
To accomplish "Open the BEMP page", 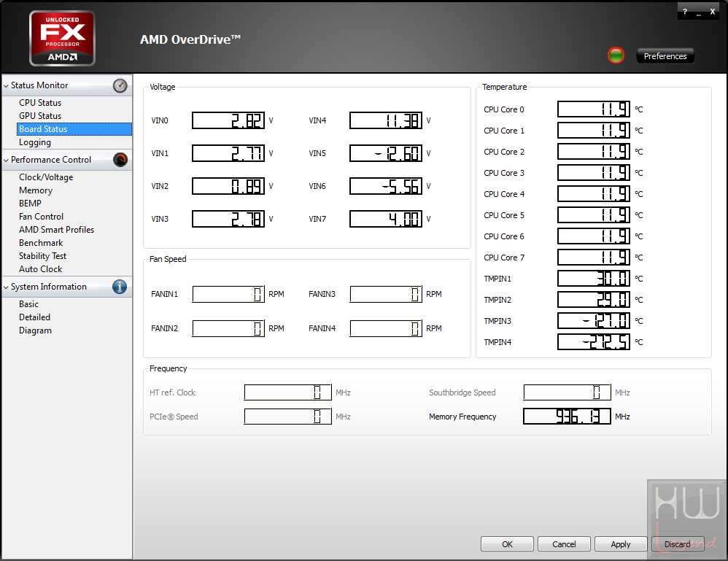I will [x=30, y=204].
